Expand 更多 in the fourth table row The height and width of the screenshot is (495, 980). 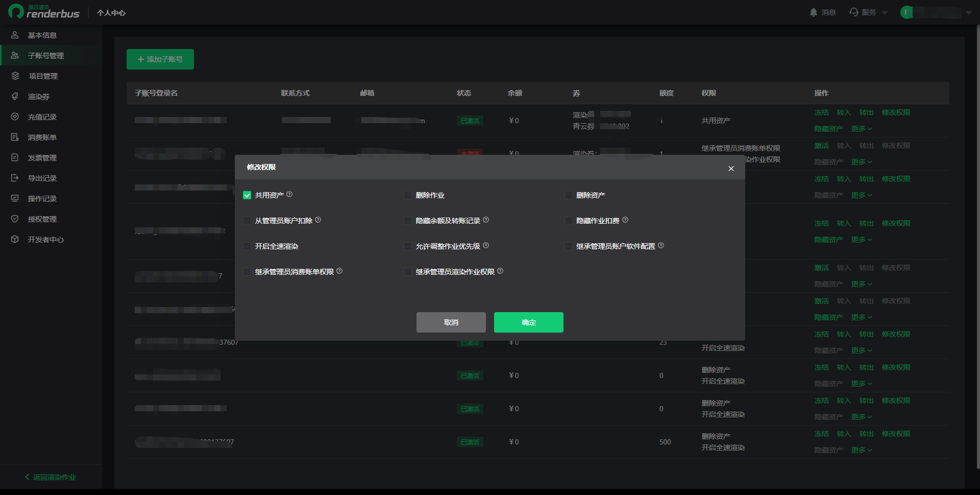coord(862,240)
